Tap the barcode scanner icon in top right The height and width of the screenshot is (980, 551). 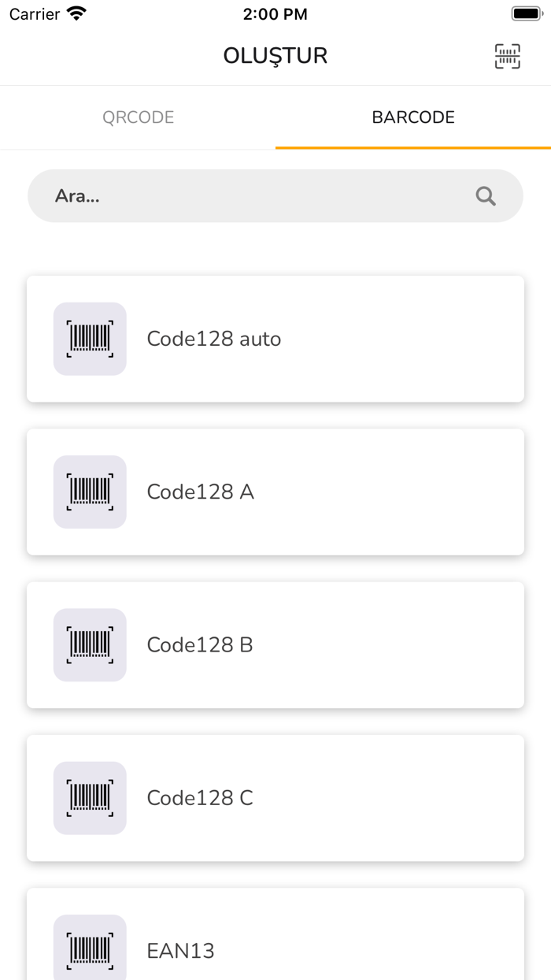507,56
